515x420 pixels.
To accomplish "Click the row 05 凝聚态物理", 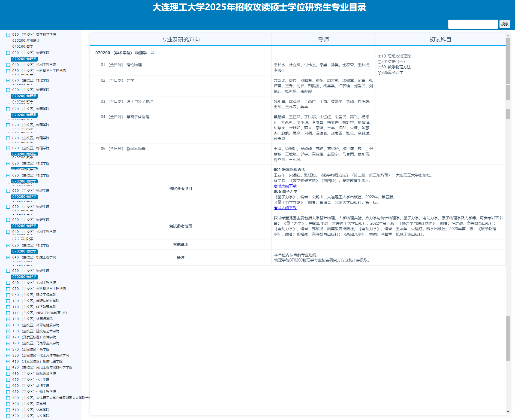I will [x=180, y=154].
